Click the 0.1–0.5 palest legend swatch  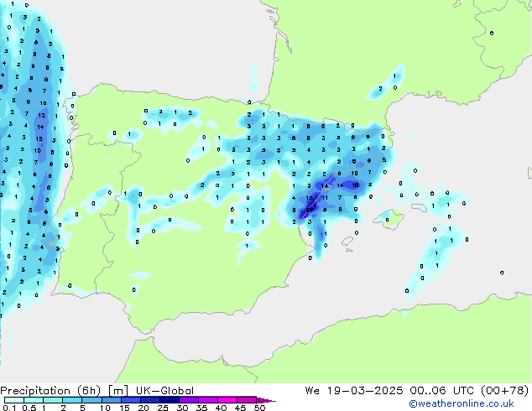click(14, 400)
